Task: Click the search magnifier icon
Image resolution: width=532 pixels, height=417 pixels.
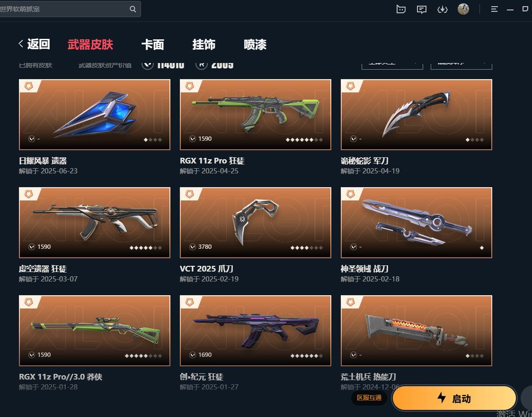Action: pos(133,9)
